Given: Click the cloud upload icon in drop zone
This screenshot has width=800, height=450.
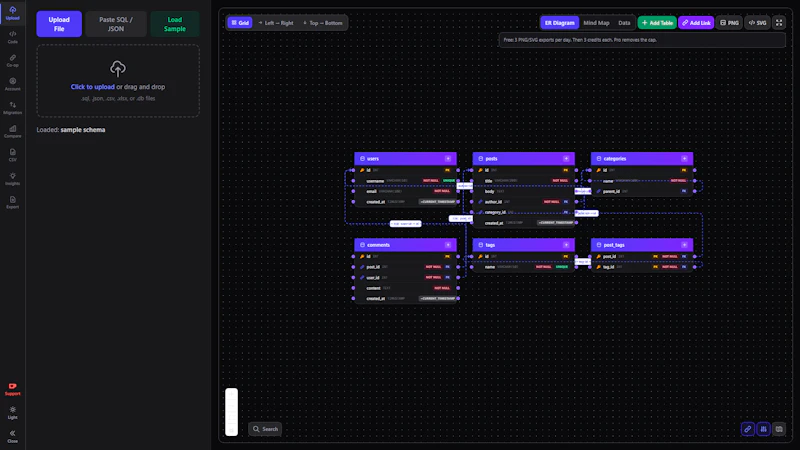Looking at the screenshot, I should (118, 68).
